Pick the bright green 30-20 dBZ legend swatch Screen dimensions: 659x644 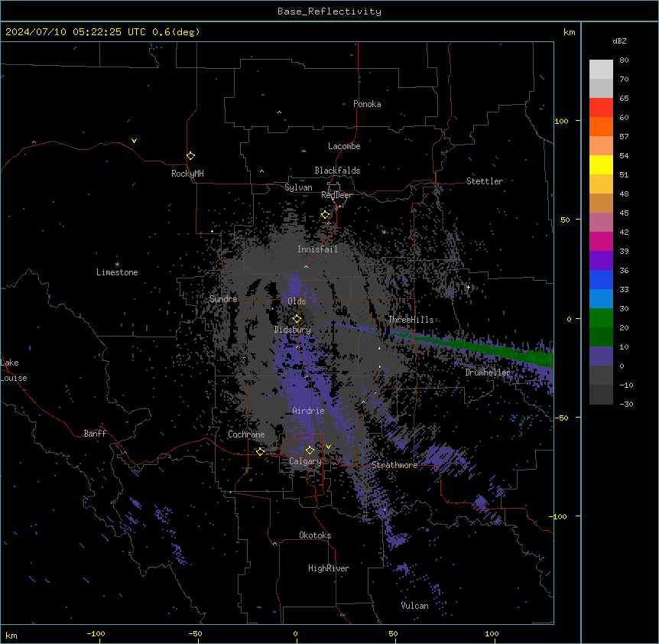click(x=601, y=318)
